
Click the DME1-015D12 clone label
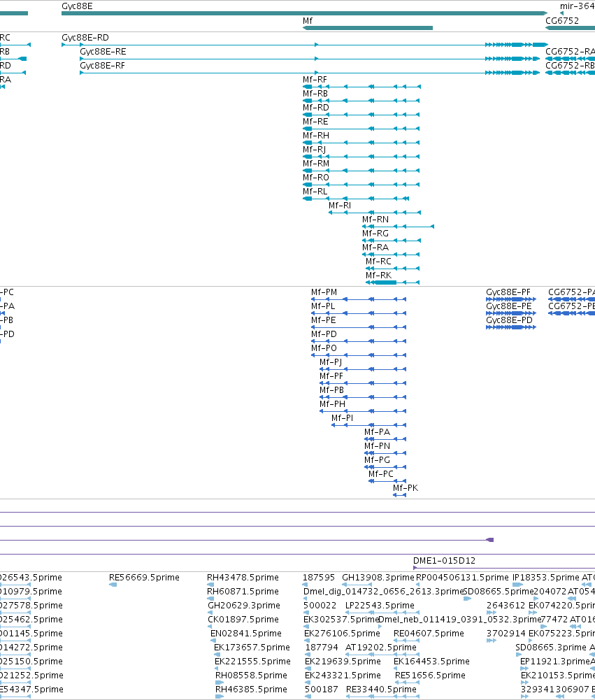pos(444,561)
